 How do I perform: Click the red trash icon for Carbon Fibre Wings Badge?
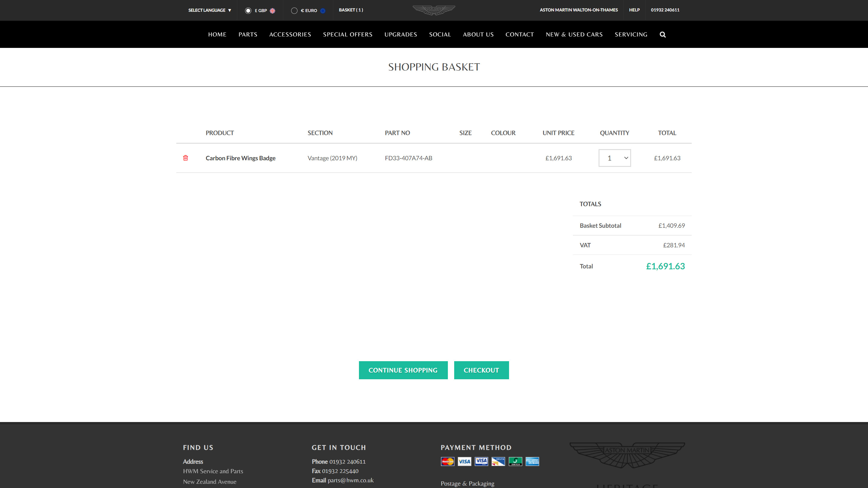(x=185, y=158)
